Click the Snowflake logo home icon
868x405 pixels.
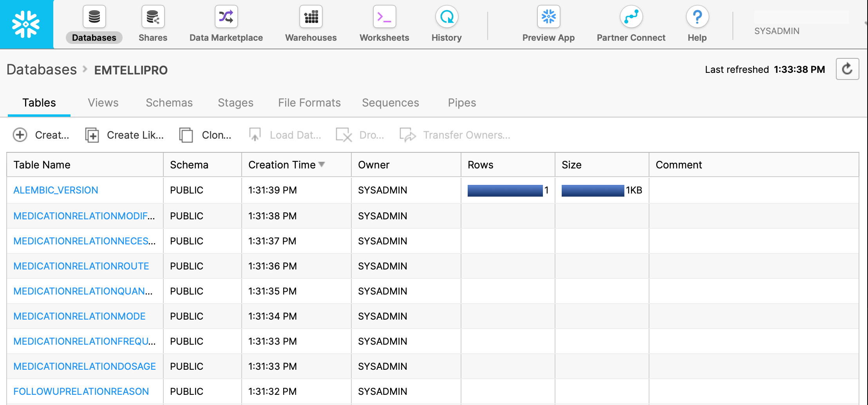[26, 24]
